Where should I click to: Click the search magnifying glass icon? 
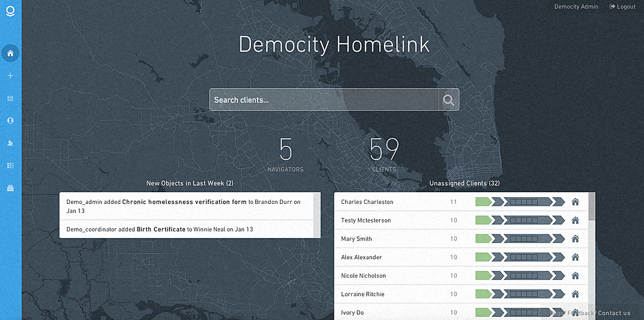448,99
